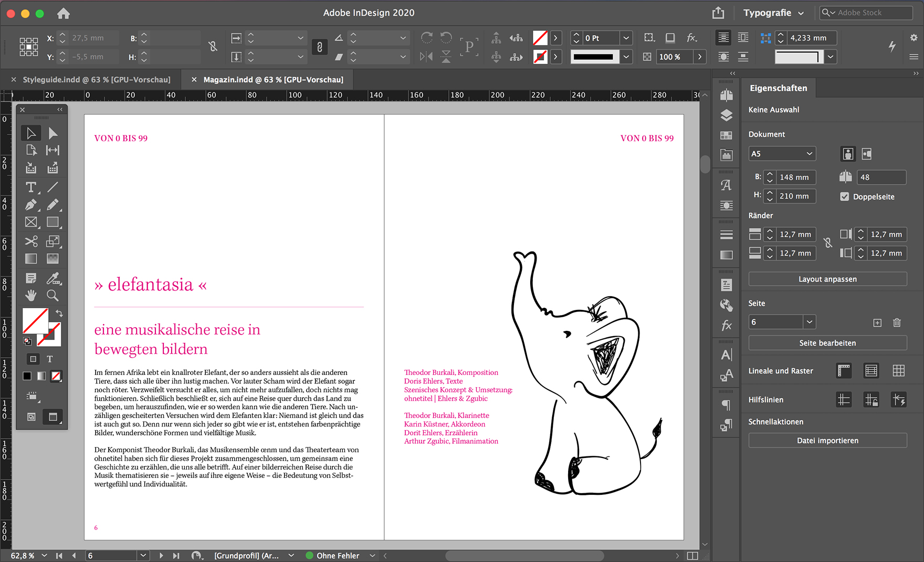This screenshot has height=562, width=924.
Task: Open the Eigenschaften panel tab
Action: click(x=778, y=88)
